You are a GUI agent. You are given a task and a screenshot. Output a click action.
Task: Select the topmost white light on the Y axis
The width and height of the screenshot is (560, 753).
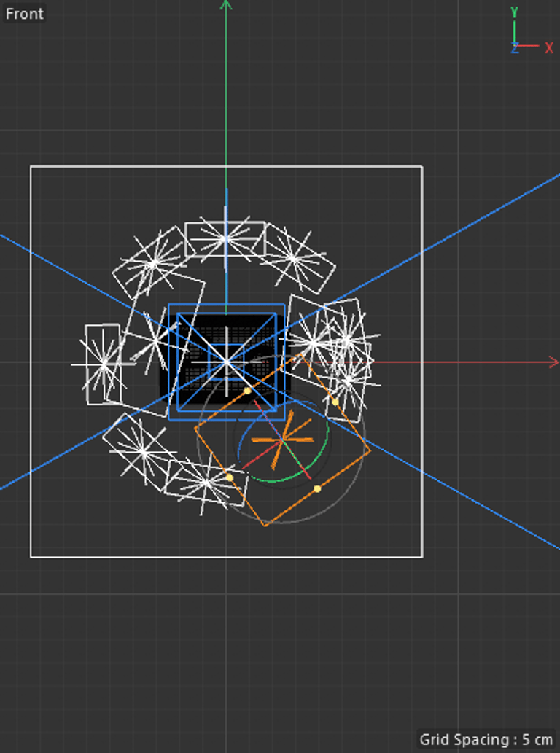pyautogui.click(x=225, y=238)
